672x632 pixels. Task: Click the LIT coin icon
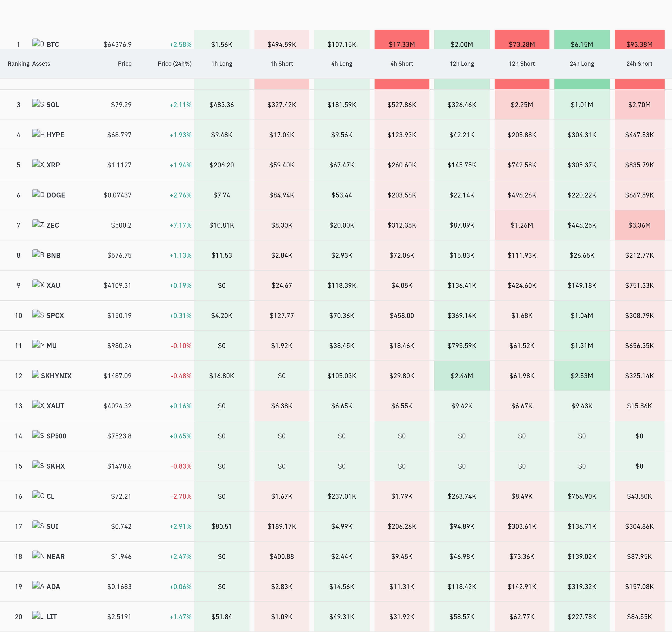point(38,615)
